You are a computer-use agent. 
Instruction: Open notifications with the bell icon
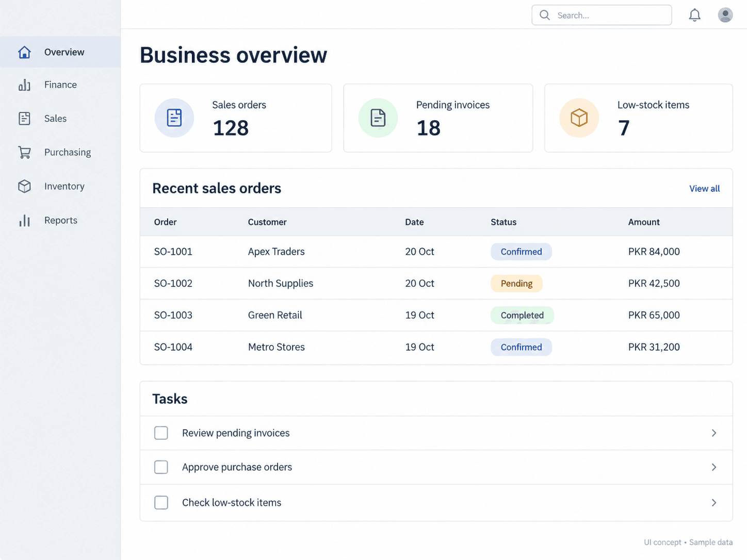click(x=695, y=15)
